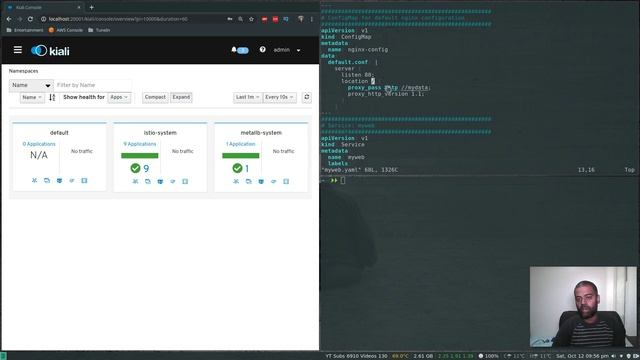The height and width of the screenshot is (360, 640).
Task: Open the AWS Console bookmark
Action: 66,30
